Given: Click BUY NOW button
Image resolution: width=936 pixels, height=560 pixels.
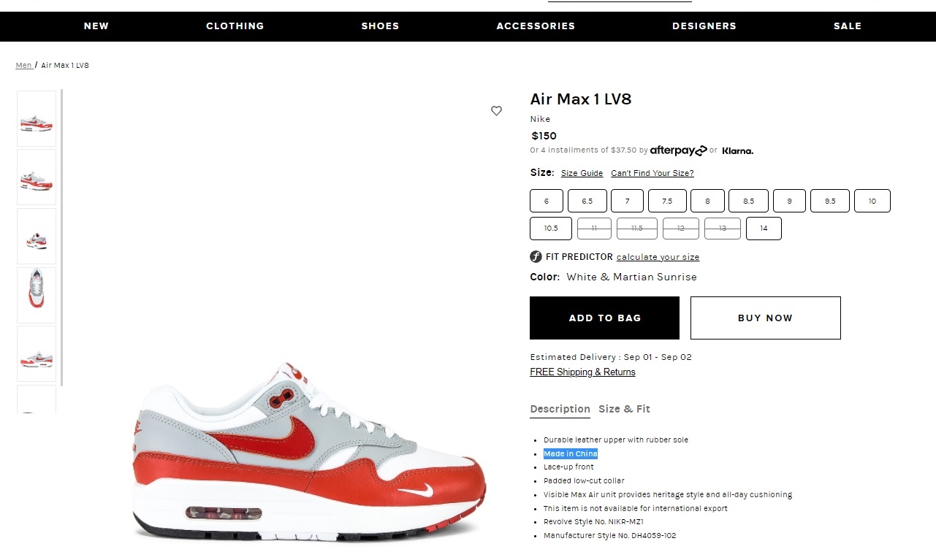Looking at the screenshot, I should coord(765,318).
